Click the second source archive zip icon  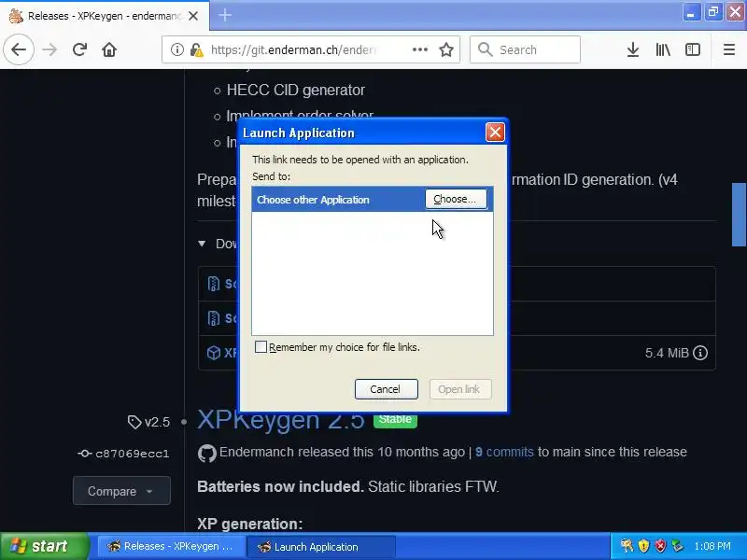point(214,318)
